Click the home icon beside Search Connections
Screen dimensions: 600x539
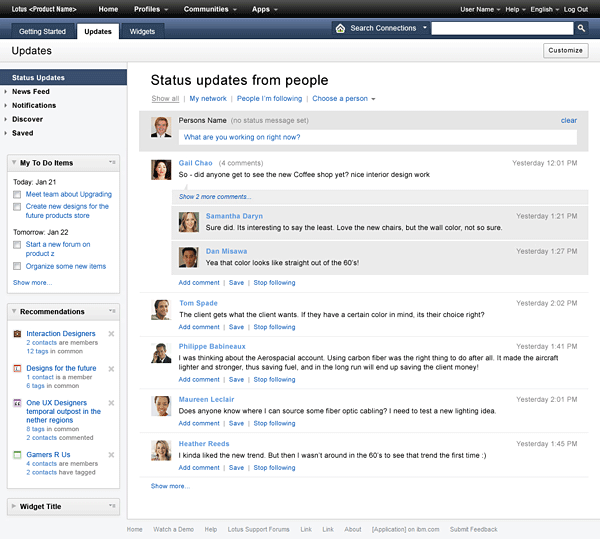coord(340,28)
